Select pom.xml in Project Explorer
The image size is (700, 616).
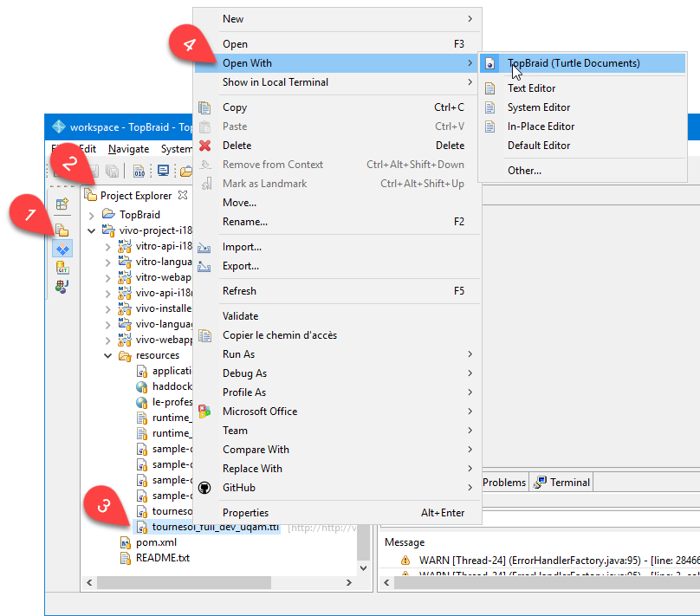[149, 542]
